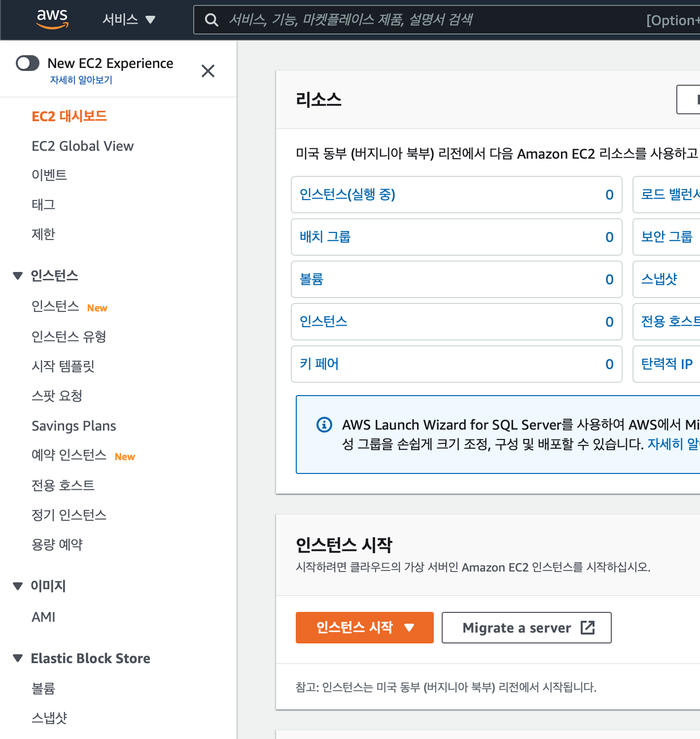Click 보안 그룹 resource link
This screenshot has width=700, height=739.
point(666,237)
